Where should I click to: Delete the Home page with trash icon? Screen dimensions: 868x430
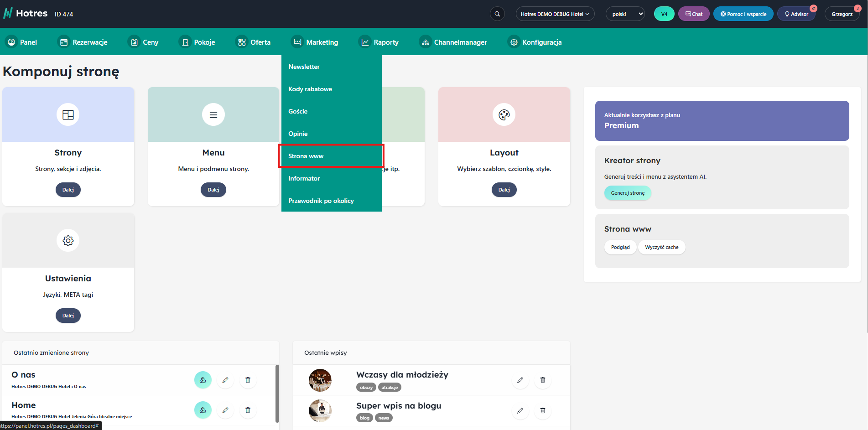248,410
